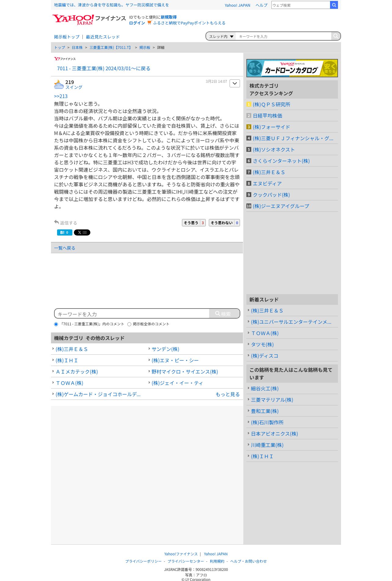Focus the top キーワードを入力 thread search field
392x581 pixels.
tap(284, 36)
